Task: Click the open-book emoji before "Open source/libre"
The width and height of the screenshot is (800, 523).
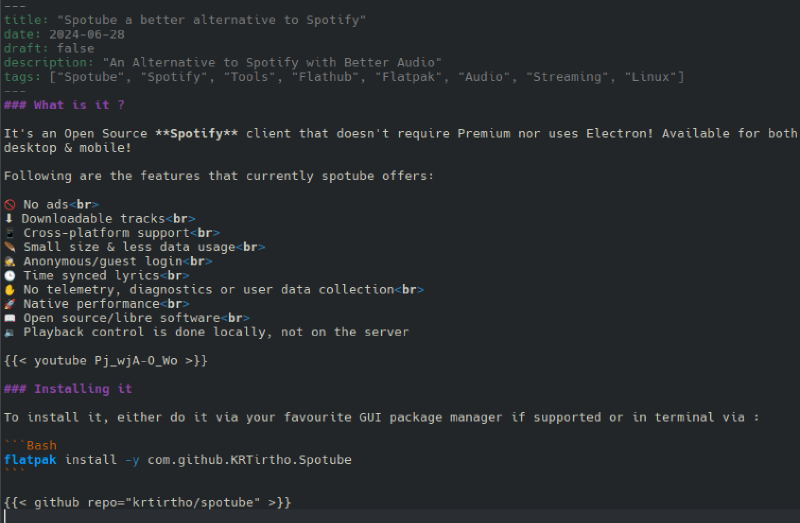Action: [x=9, y=318]
